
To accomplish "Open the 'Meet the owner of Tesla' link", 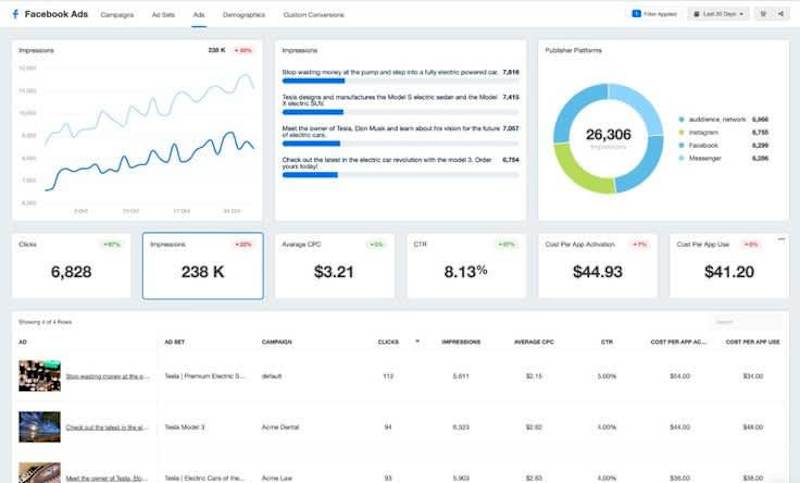I will click(x=107, y=478).
